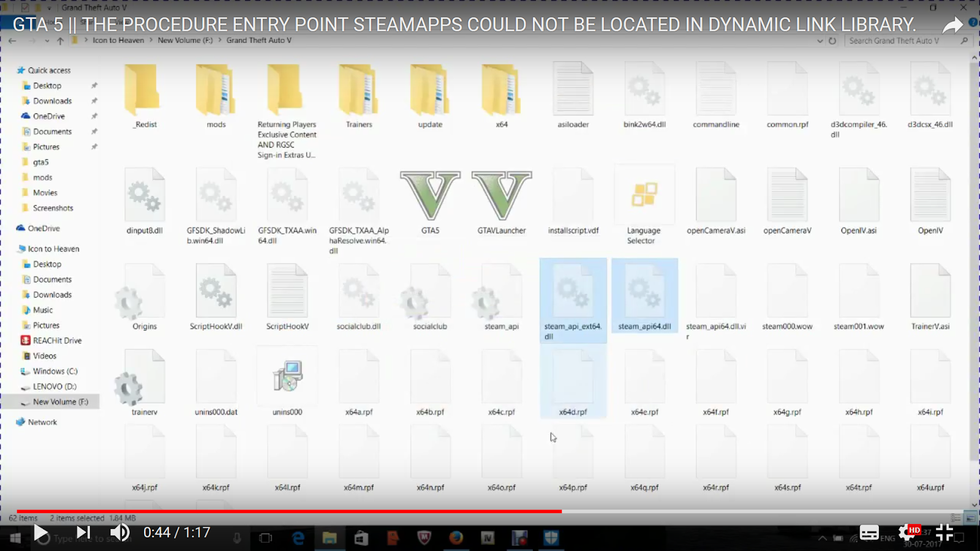Select x64a.rpf file
The image size is (980, 551).
(x=359, y=384)
